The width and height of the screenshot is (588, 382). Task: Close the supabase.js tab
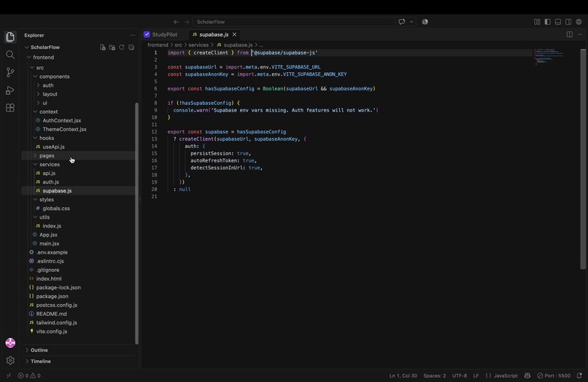[234, 34]
